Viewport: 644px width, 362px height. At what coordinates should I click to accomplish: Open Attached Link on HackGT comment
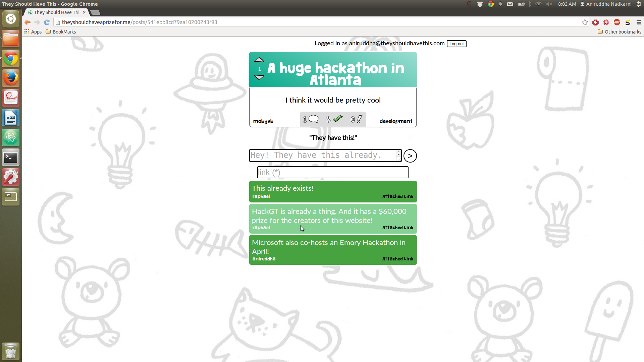click(397, 228)
